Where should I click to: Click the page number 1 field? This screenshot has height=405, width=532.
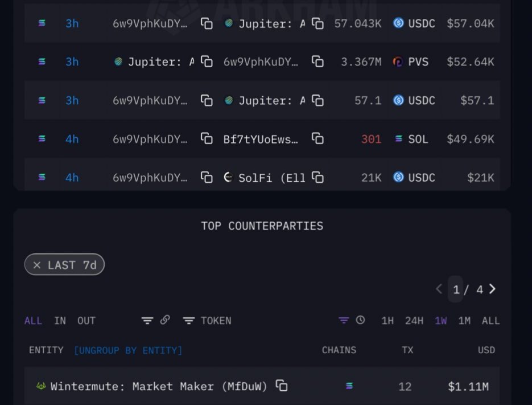(x=456, y=289)
